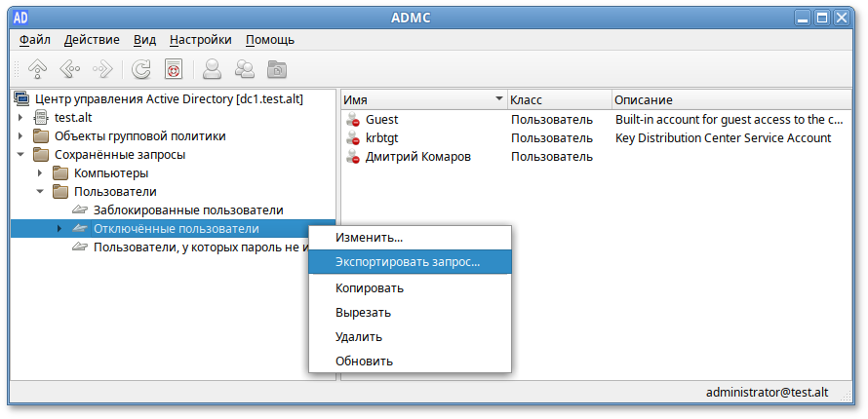The image size is (868, 419).
Task: Click the toolbar drag handle
Action: (17, 69)
